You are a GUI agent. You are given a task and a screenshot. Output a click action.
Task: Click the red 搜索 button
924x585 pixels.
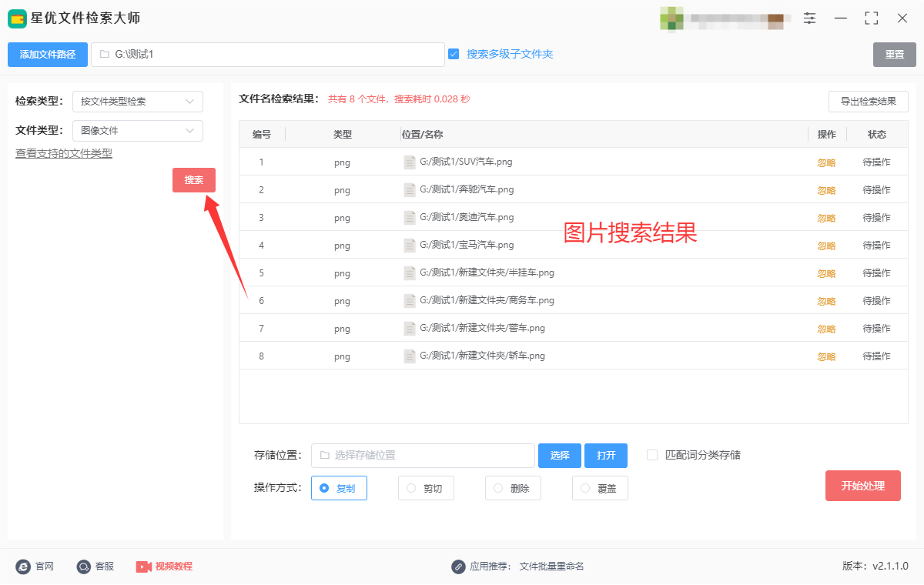[x=194, y=180]
